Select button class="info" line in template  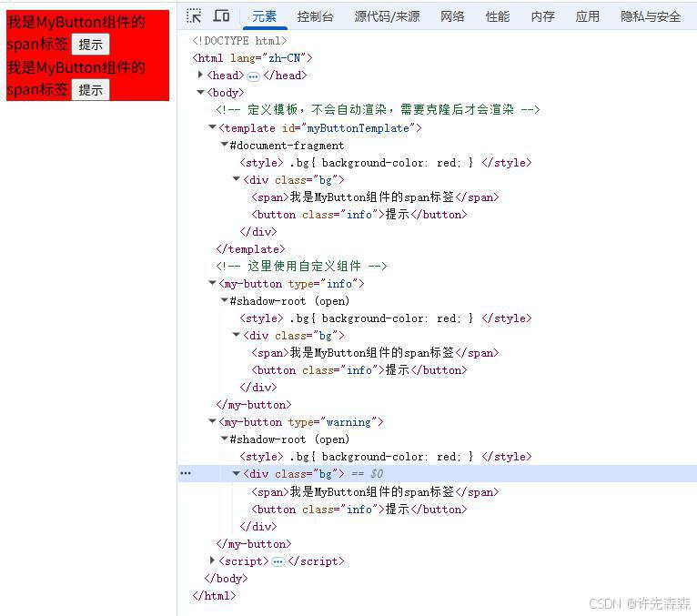[359, 214]
